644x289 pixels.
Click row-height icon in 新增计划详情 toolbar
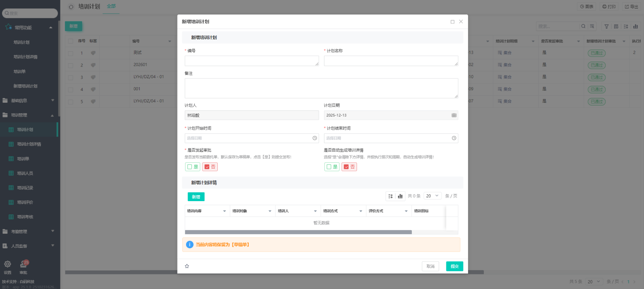click(x=390, y=196)
